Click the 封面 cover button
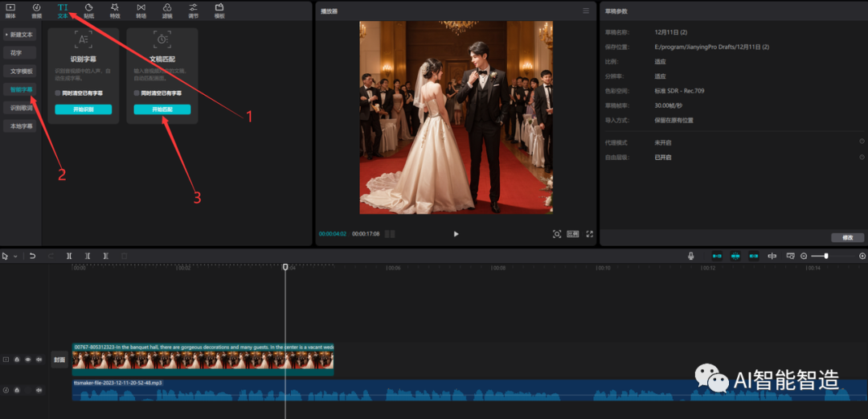 [59, 359]
